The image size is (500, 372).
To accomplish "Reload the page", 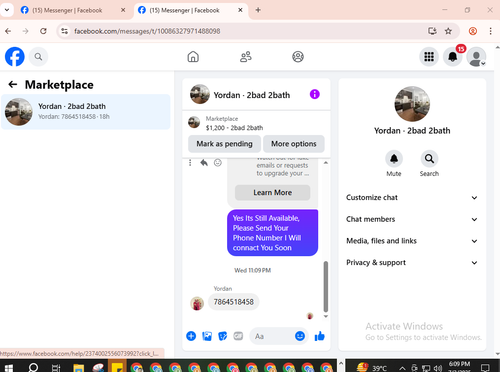I will (43, 31).
